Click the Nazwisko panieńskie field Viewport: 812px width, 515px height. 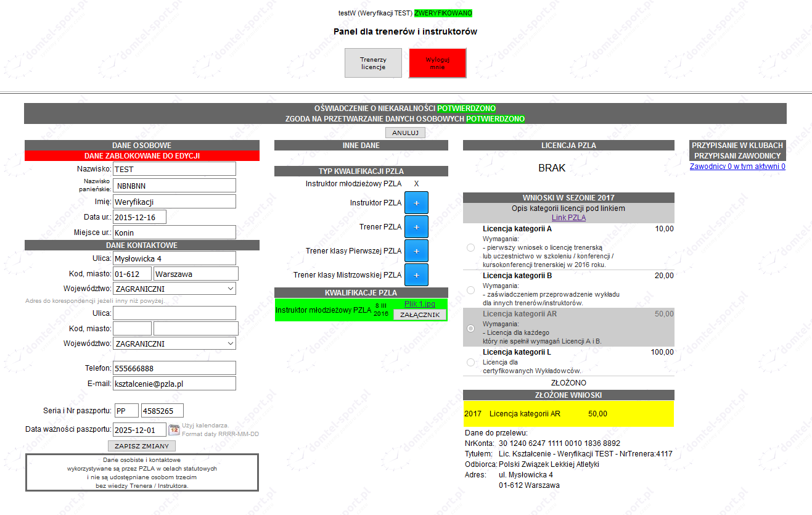[174, 185]
